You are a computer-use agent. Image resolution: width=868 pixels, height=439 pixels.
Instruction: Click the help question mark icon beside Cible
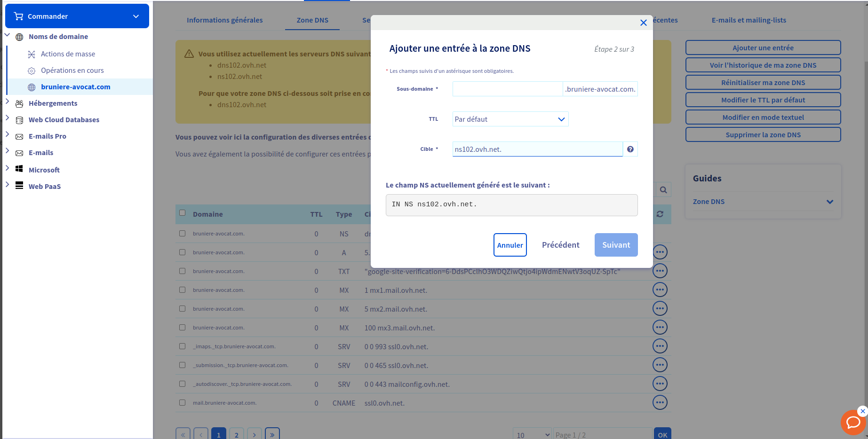click(x=630, y=149)
